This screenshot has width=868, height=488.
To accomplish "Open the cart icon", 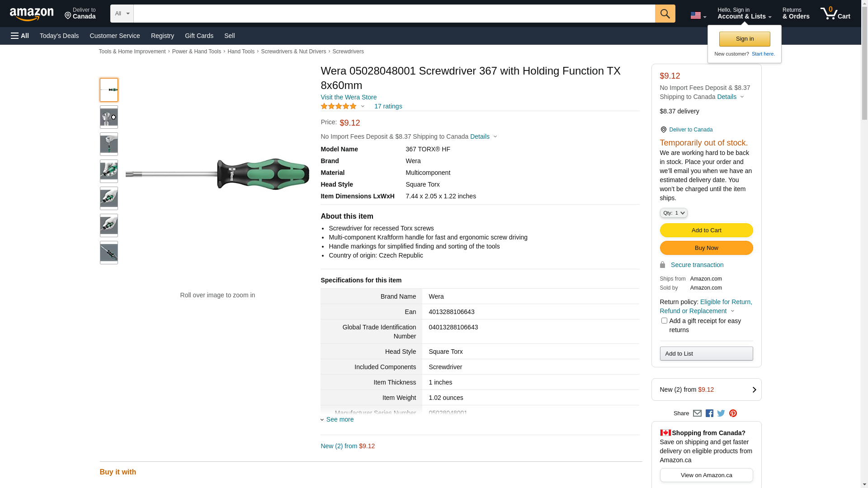I will coord(835,14).
